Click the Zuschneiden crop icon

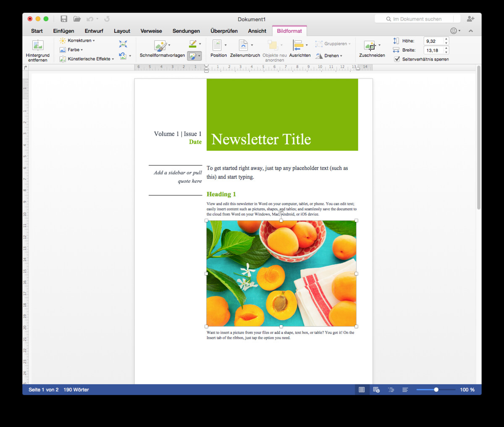tap(370, 45)
